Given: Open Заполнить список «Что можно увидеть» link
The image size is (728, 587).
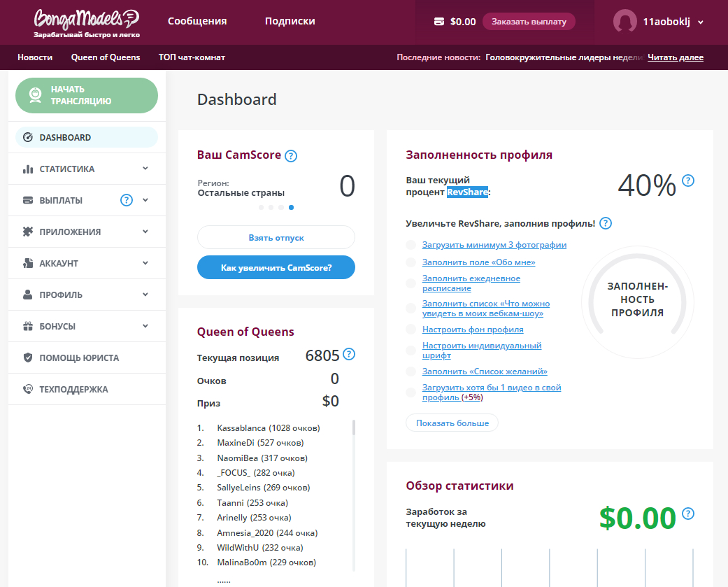Looking at the screenshot, I should [486, 309].
